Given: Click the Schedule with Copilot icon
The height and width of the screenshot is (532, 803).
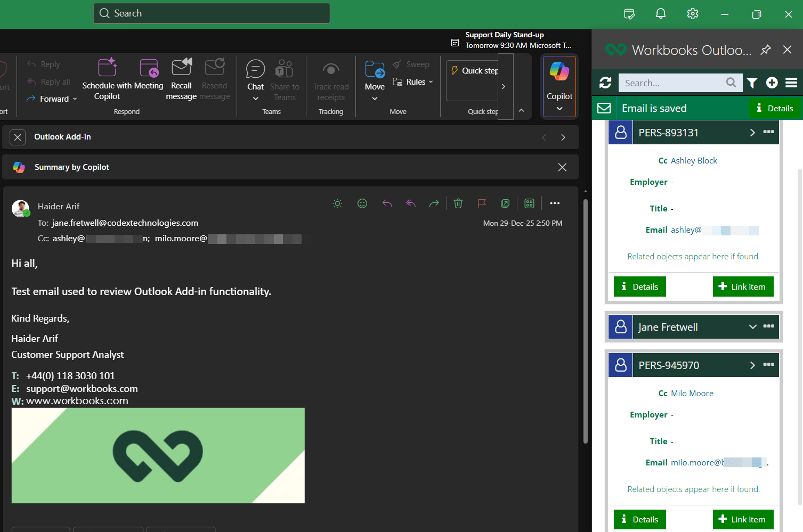Looking at the screenshot, I should coord(107,68).
